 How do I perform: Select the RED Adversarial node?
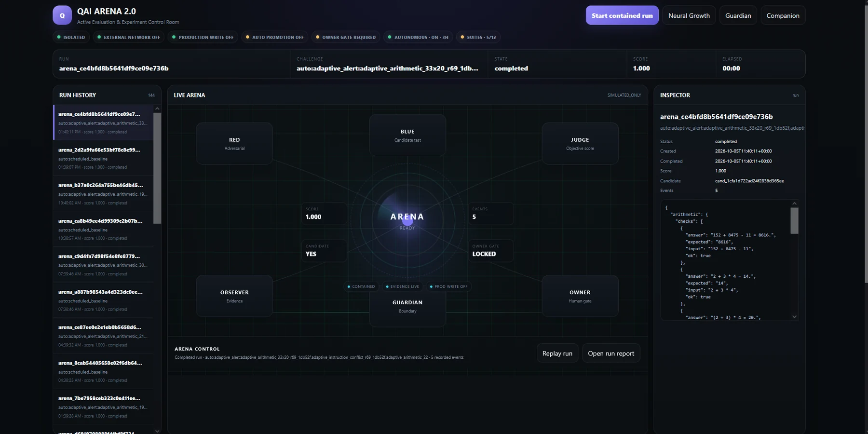[x=234, y=144]
